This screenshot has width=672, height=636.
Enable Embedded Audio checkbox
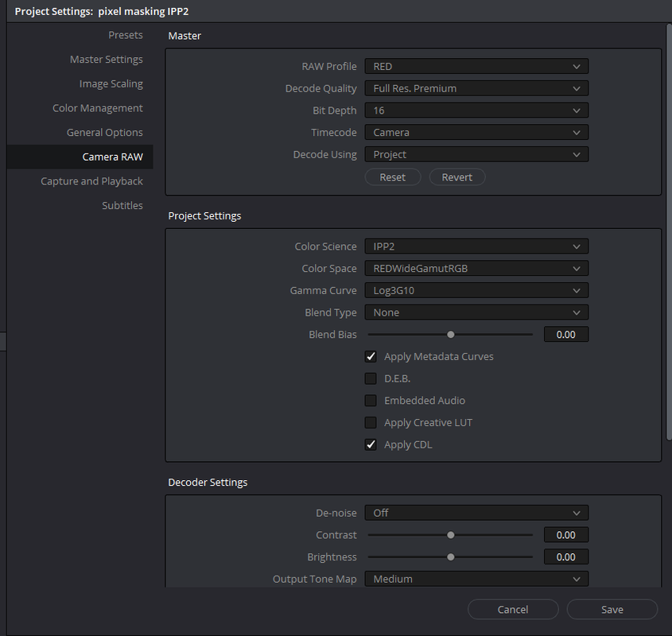tap(371, 401)
